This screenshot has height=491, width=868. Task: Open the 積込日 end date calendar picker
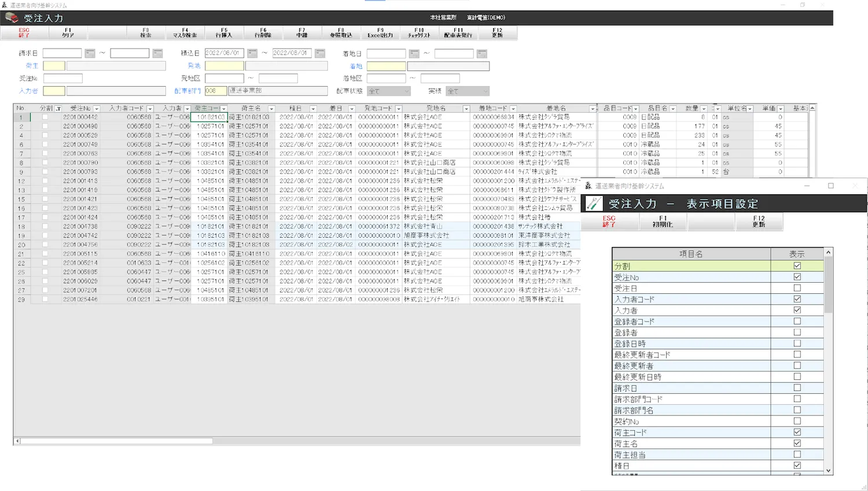tap(319, 53)
